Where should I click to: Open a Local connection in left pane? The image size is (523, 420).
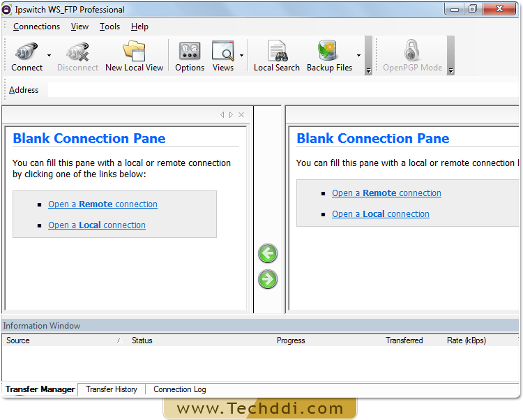pyautogui.click(x=97, y=225)
